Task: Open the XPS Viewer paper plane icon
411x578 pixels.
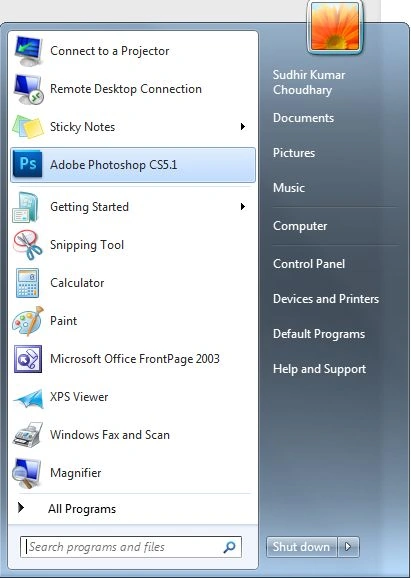Action: [28, 398]
